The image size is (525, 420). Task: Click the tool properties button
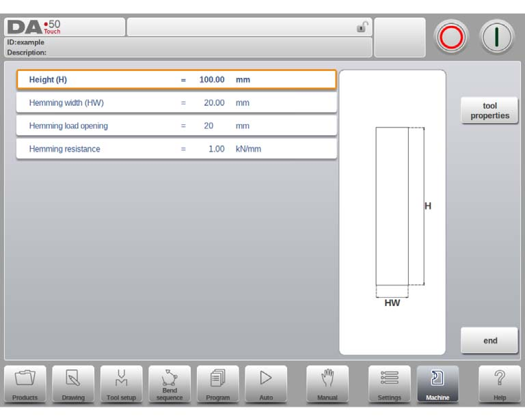coord(489,111)
